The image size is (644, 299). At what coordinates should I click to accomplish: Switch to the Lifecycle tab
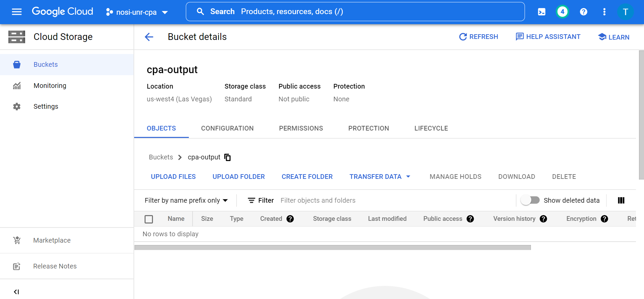(431, 128)
